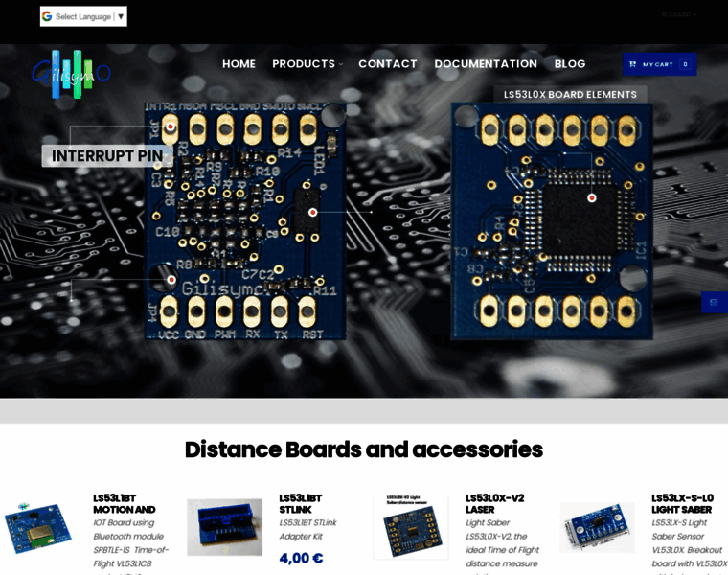Click the red hotspot on the sensor chip
Screen dimensions: 728x575
pos(313,212)
